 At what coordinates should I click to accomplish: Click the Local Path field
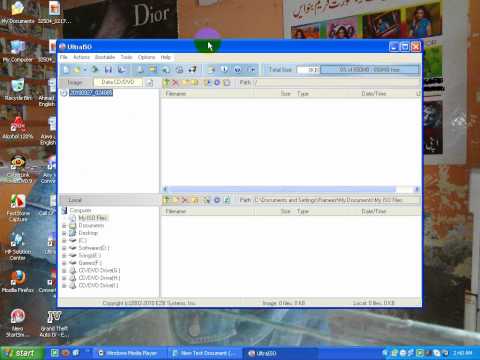tap(336, 200)
